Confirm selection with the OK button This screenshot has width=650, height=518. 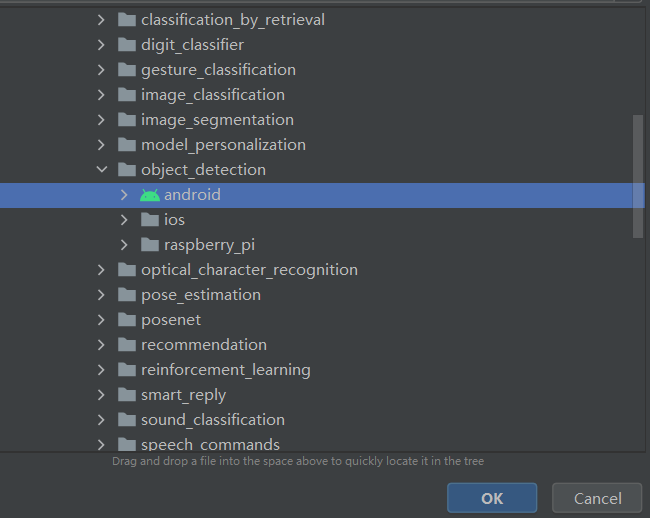tap(492, 498)
